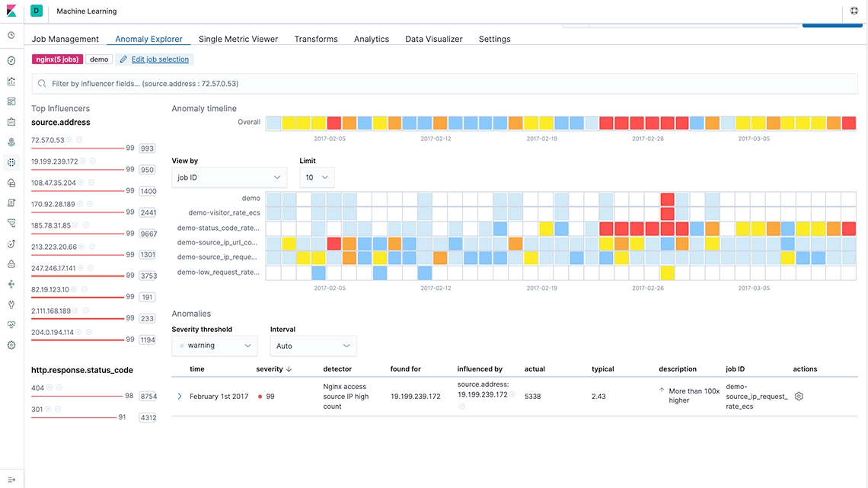Open the Severity threshold warning dropdown

[x=214, y=346]
